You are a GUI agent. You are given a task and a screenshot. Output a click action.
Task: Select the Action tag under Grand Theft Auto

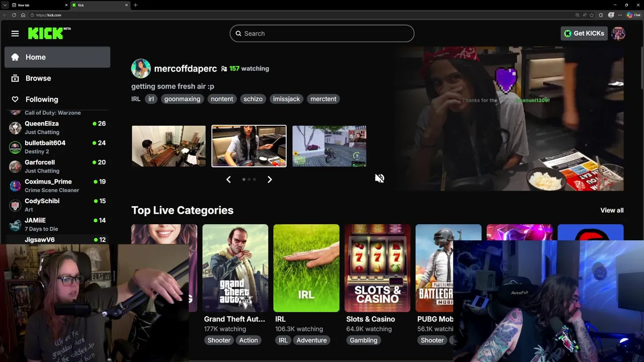249,340
